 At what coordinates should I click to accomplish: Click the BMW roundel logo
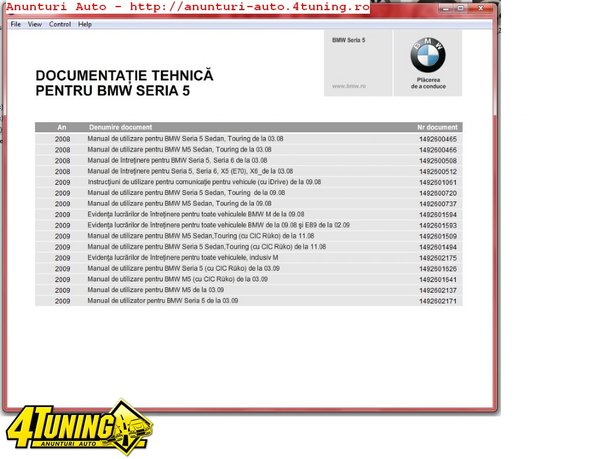click(x=428, y=55)
